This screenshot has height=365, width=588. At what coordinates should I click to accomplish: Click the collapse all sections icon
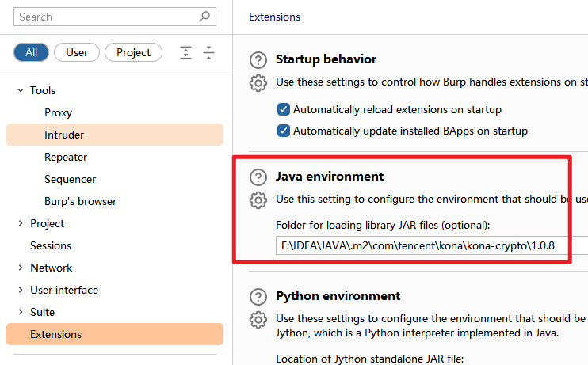pos(208,52)
